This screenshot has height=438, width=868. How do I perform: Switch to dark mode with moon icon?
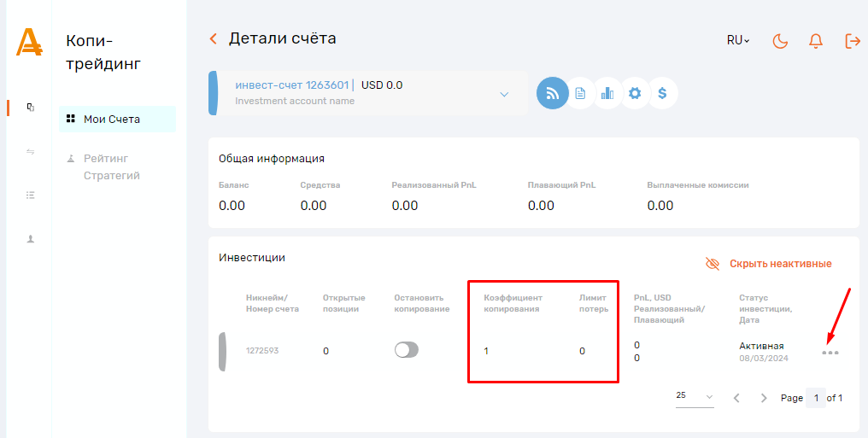pyautogui.click(x=780, y=41)
